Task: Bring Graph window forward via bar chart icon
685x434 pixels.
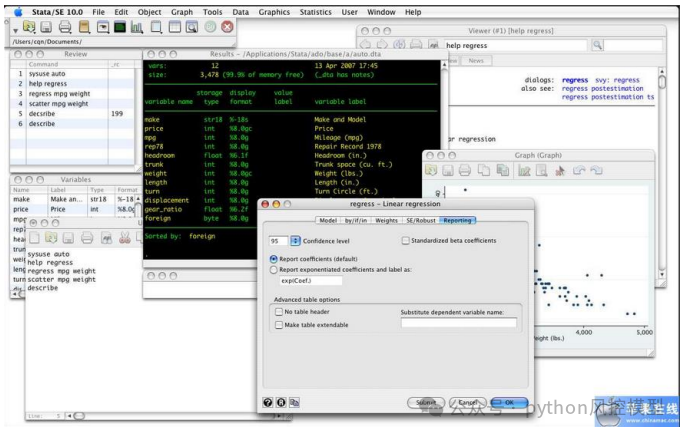Action: coord(137,27)
